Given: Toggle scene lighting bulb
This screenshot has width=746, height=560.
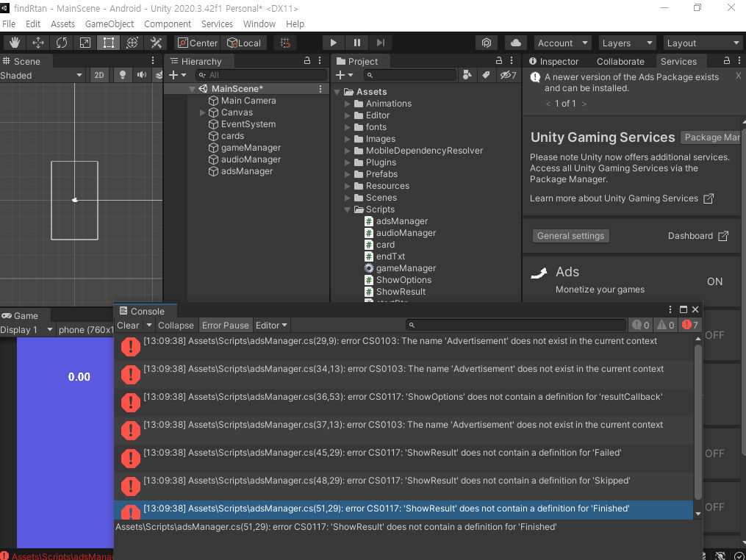Looking at the screenshot, I should pyautogui.click(x=123, y=75).
